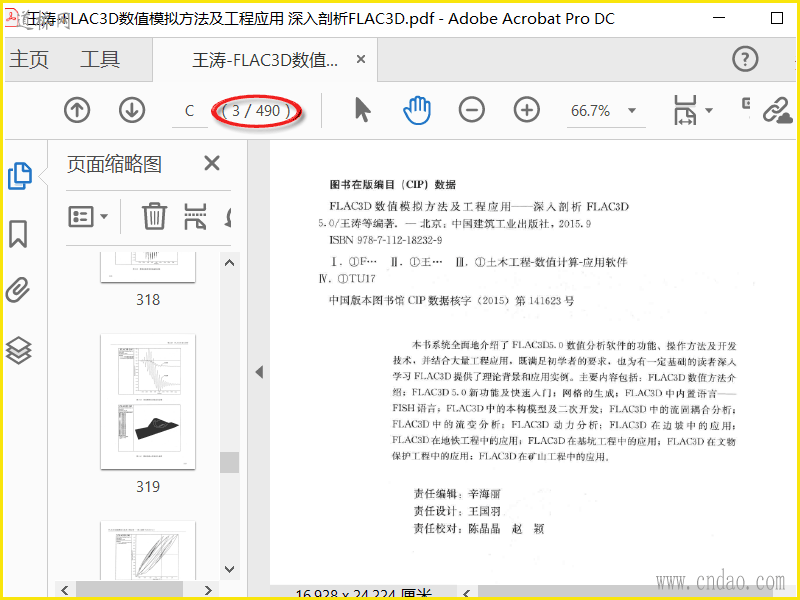
Task: Click the page scissors organize icon in thumbnails
Action: point(195,216)
